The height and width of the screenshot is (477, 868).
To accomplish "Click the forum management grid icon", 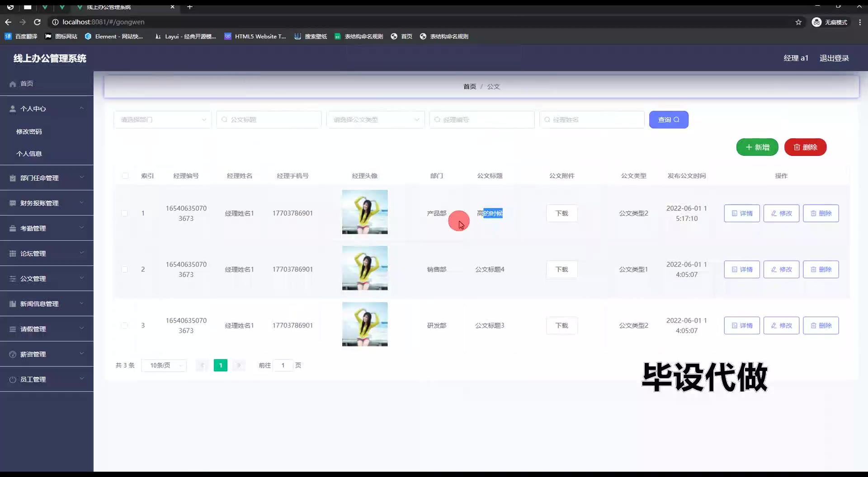I will tap(13, 254).
